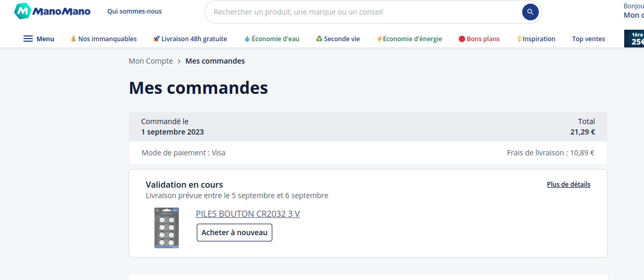644x280 pixels.
Task: Click the lightning bolt icon for Economie d'énergie
Action: pos(379,39)
